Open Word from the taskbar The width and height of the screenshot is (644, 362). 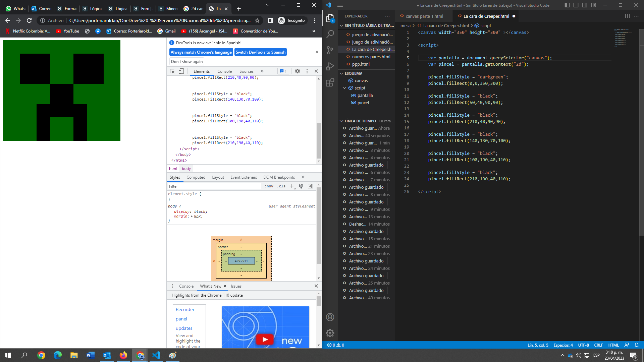pos(91,355)
